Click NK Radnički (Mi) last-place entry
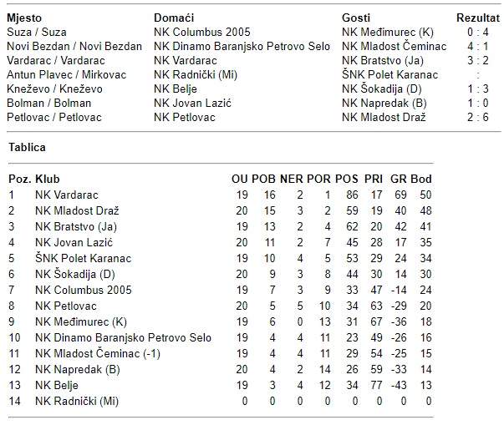504x425 pixels. pos(77,401)
